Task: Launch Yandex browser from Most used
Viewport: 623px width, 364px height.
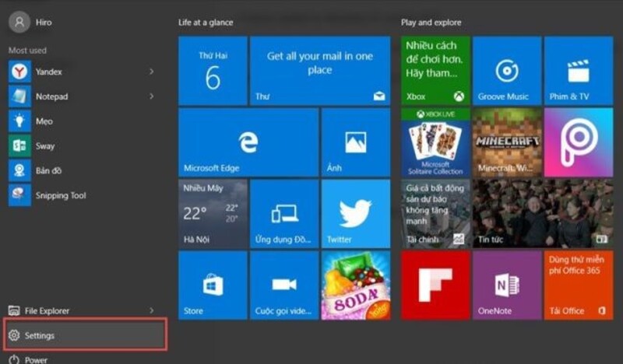Action: [x=82, y=72]
